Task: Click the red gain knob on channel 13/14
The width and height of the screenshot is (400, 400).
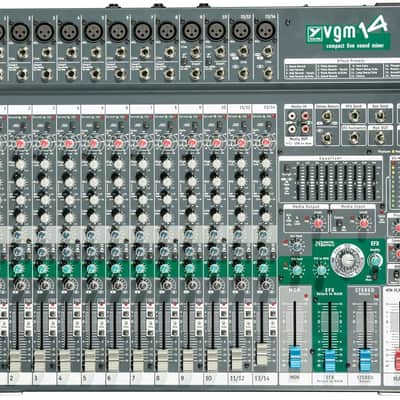Action: [266, 143]
